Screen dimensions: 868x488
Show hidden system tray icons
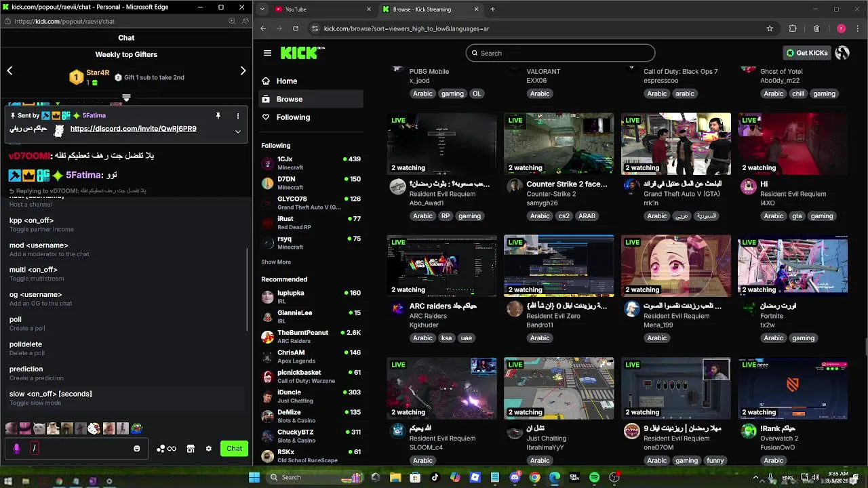pyautogui.click(x=755, y=477)
